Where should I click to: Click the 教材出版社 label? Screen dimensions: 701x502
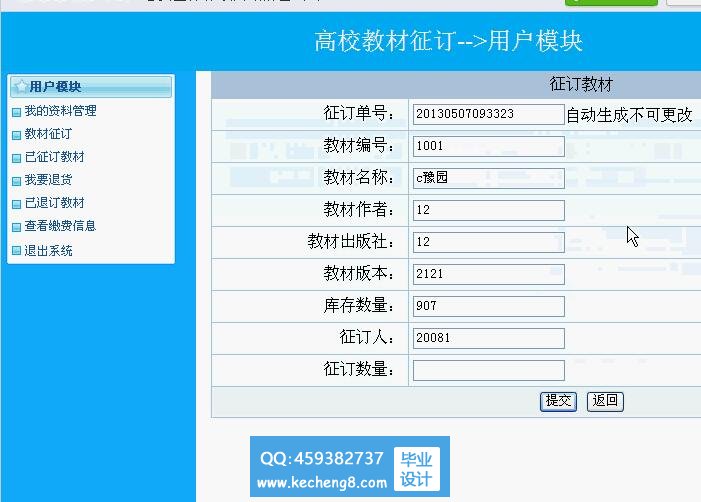click(351, 241)
